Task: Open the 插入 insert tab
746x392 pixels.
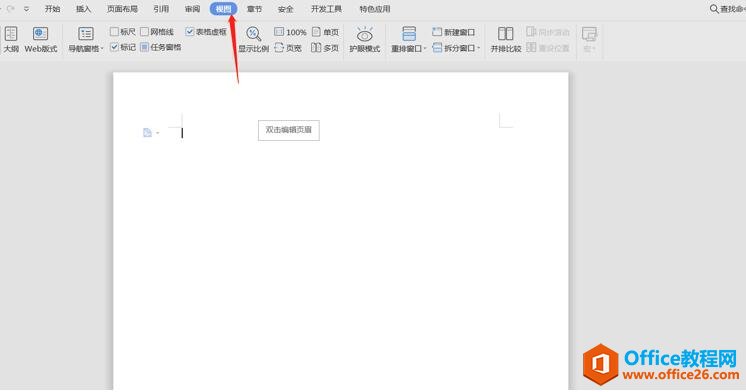Action: (x=83, y=9)
